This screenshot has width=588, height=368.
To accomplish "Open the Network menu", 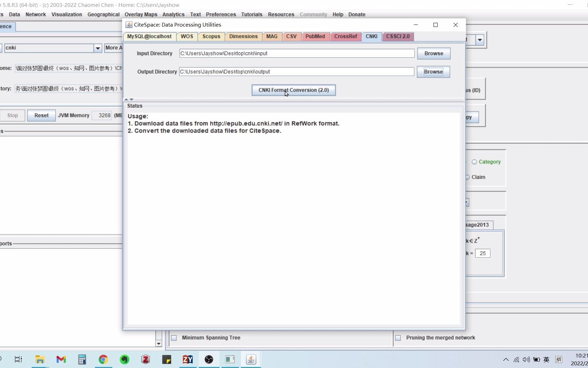I will click(x=36, y=14).
